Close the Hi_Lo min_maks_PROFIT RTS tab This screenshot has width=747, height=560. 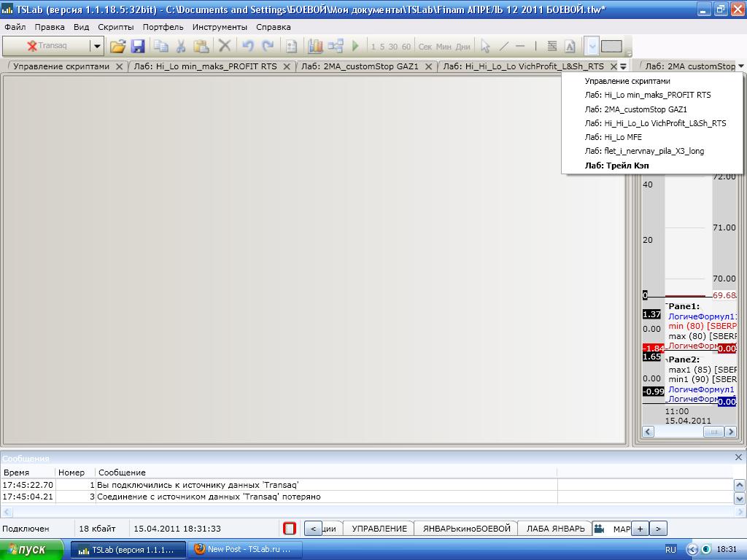pos(287,66)
